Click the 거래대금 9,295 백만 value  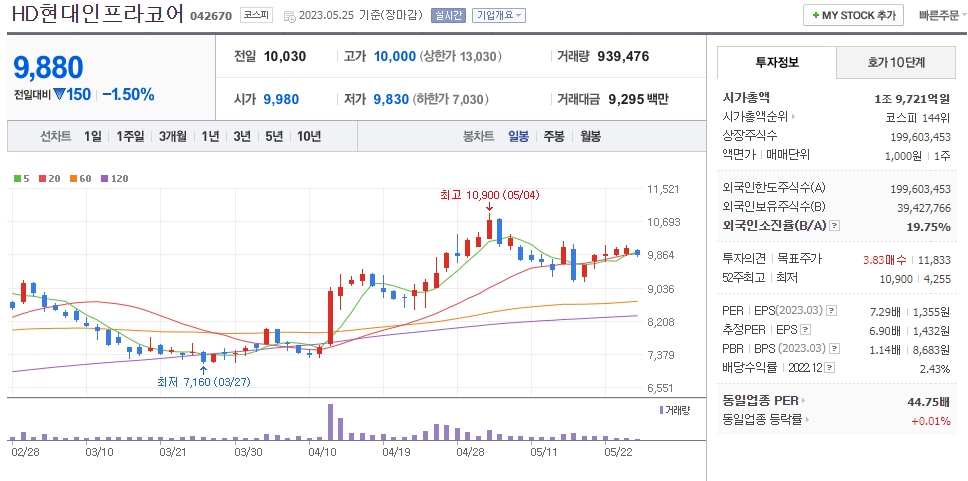[x=638, y=99]
